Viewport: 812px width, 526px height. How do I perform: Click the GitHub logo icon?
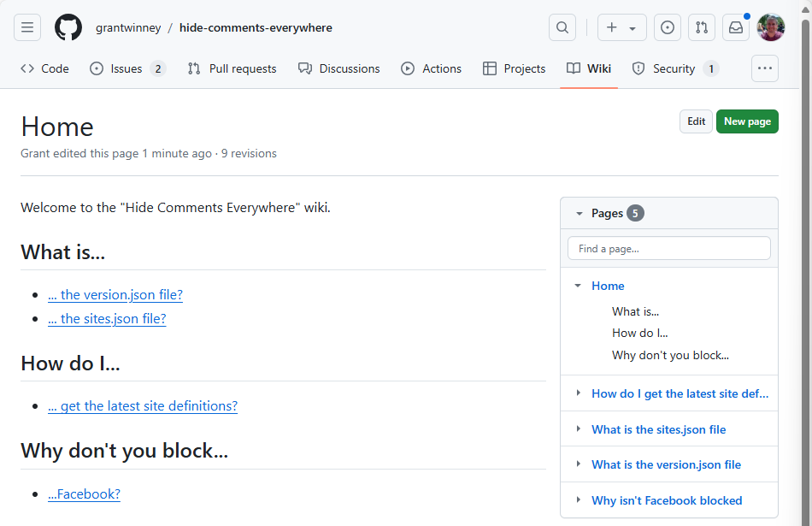pos(68,27)
